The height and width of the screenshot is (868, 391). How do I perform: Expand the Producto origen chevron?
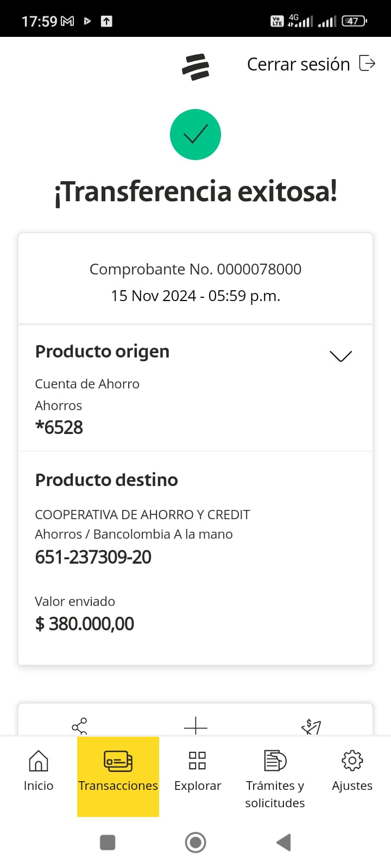340,356
